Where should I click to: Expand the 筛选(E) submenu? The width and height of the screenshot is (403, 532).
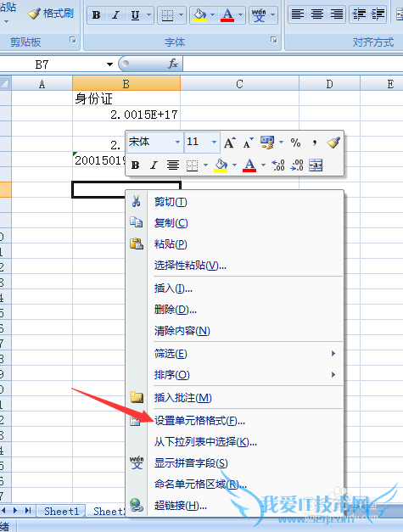(235, 354)
